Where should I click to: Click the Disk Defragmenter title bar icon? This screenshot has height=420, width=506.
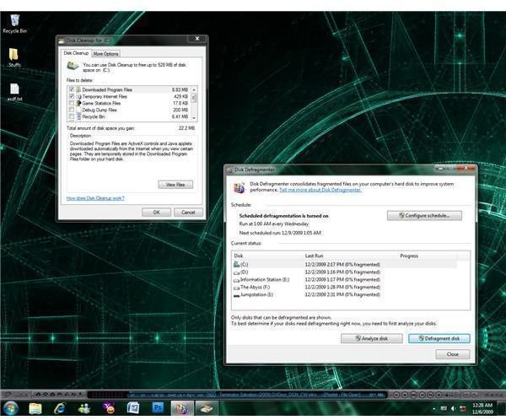[229, 170]
